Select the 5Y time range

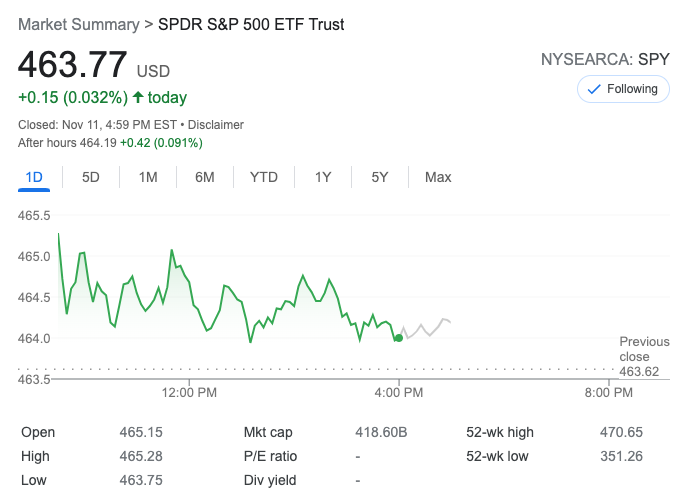coord(380,177)
